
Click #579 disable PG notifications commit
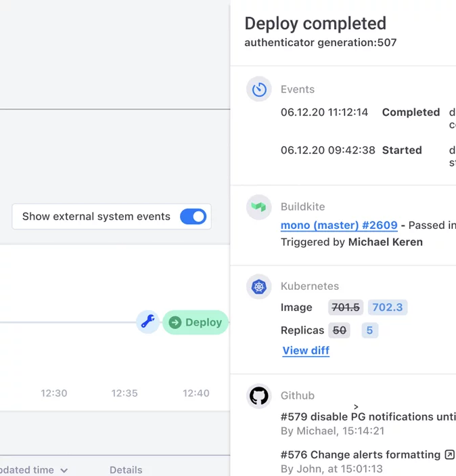coord(368,417)
